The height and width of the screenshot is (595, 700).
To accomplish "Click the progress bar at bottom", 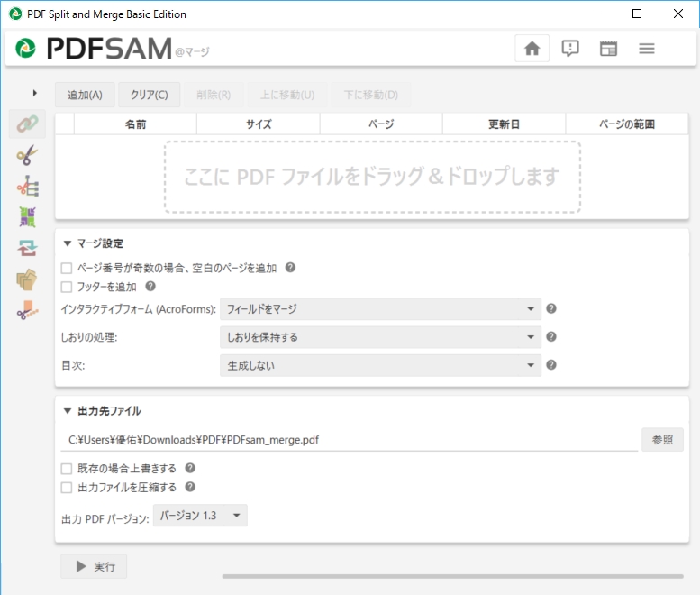I will (x=452, y=576).
